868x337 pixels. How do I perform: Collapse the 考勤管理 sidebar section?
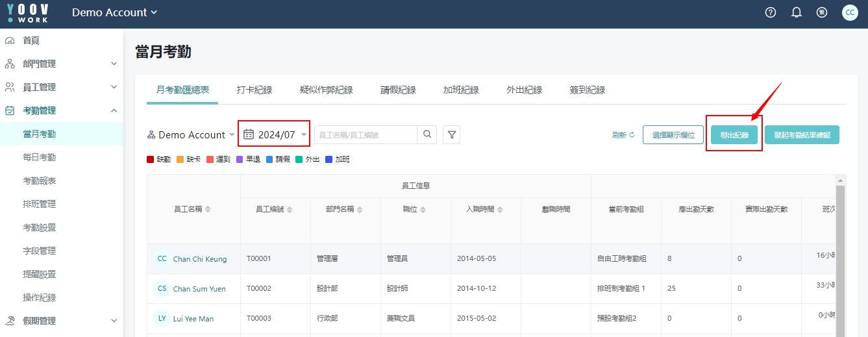[x=114, y=110]
